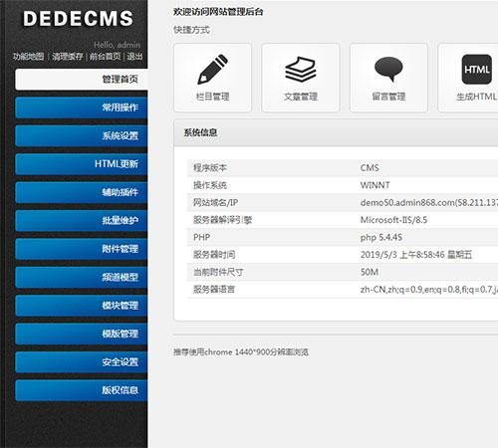Open the 文章管理 stacked papers icon
The height and width of the screenshot is (448, 498).
(x=301, y=69)
